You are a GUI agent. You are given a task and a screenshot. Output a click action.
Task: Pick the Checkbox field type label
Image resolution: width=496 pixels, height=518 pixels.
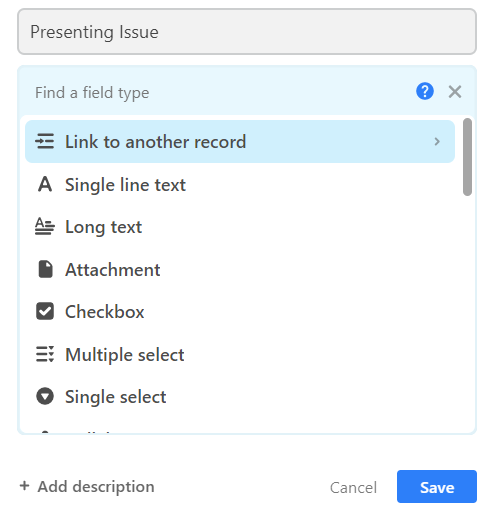click(x=104, y=312)
